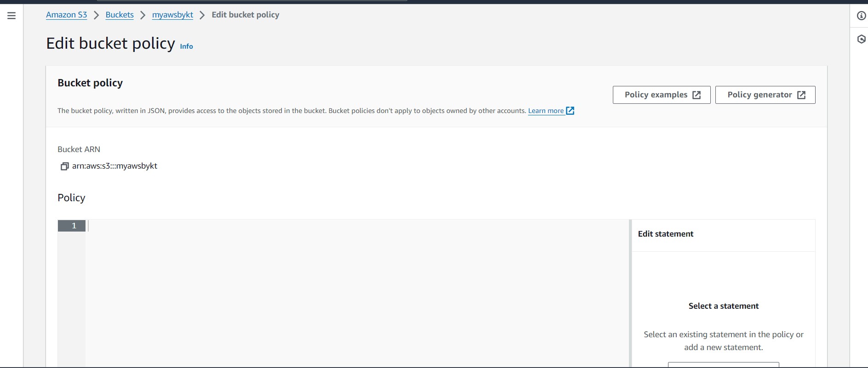This screenshot has width=868, height=368.
Task: Copy the bucket ARN with the copy icon
Action: coord(64,166)
